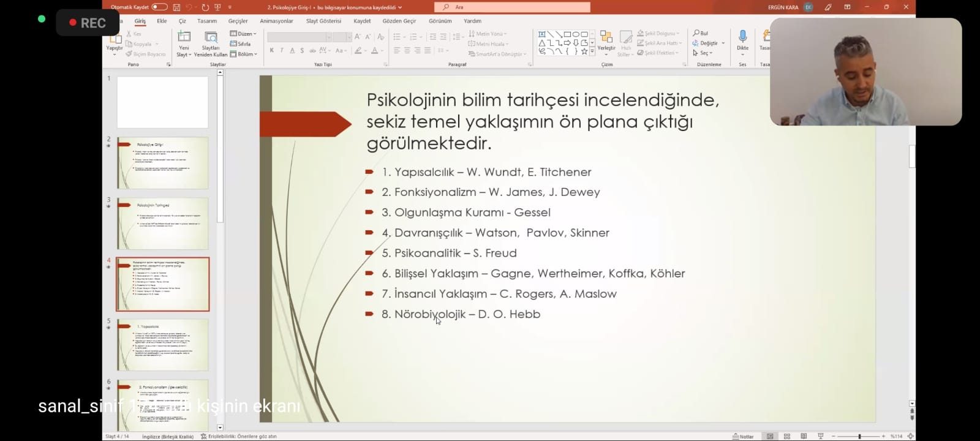Open the Slayt Gösterisi ribbon tab
The image size is (980, 441).
[323, 21]
